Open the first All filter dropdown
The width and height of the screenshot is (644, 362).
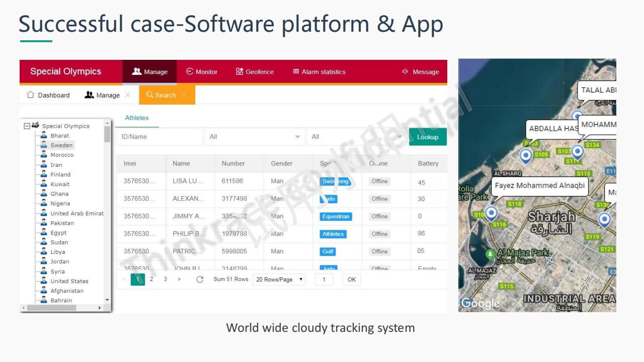(x=254, y=136)
